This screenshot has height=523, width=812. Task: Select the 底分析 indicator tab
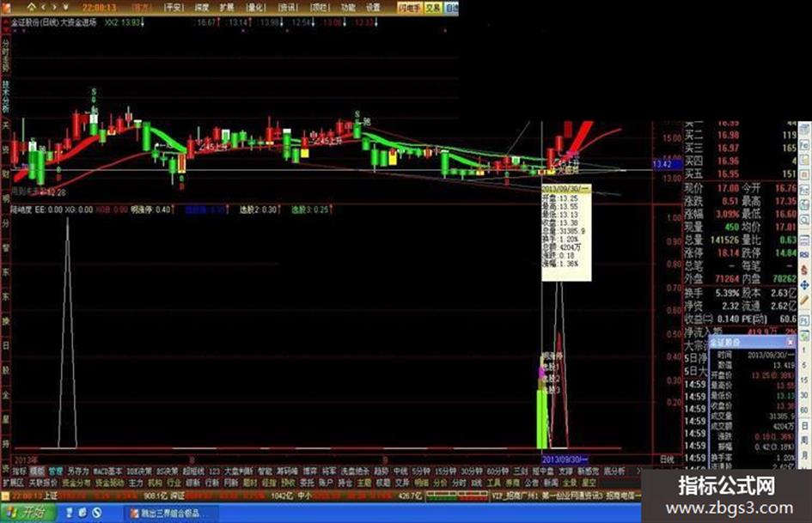click(x=614, y=471)
